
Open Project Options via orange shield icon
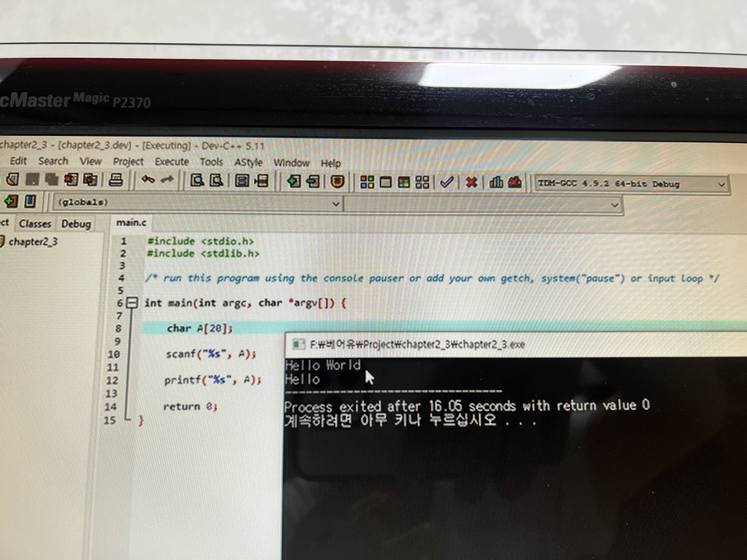337,182
